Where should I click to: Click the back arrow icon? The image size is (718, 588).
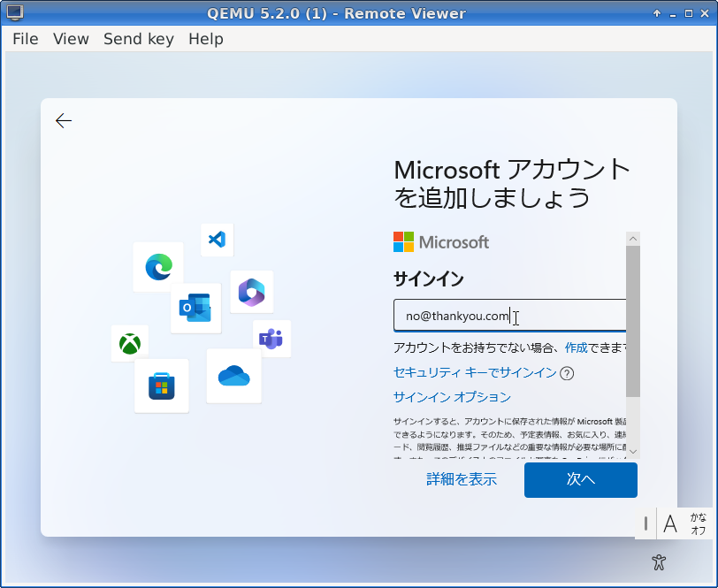64,121
